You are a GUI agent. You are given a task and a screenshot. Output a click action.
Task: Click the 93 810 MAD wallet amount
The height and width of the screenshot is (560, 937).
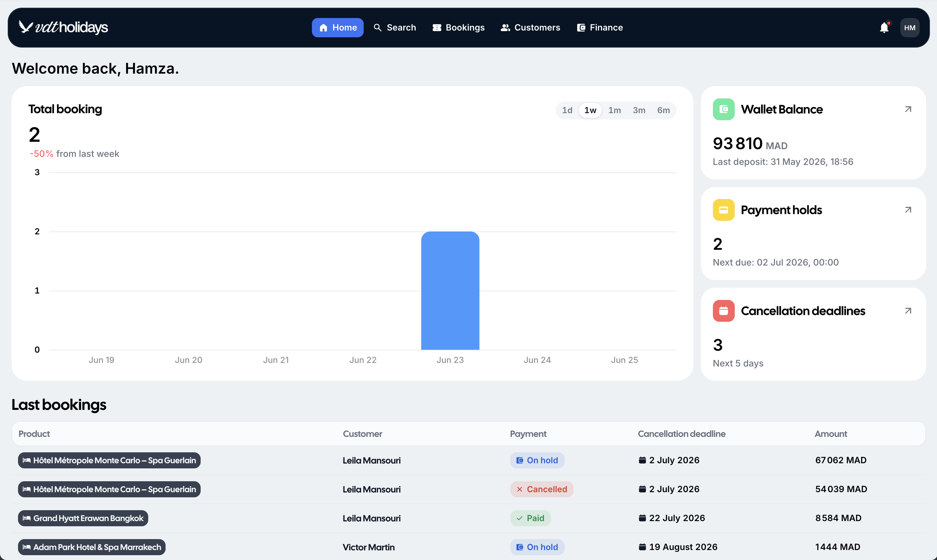point(750,144)
